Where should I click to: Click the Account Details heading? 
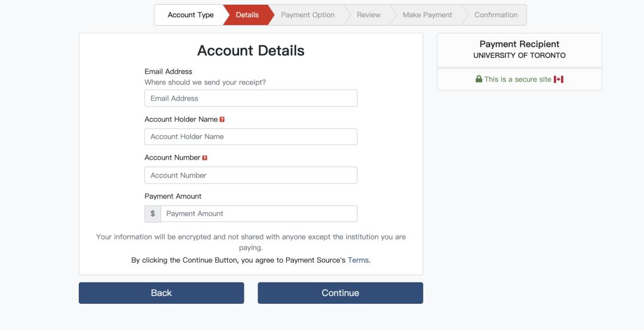tap(250, 51)
